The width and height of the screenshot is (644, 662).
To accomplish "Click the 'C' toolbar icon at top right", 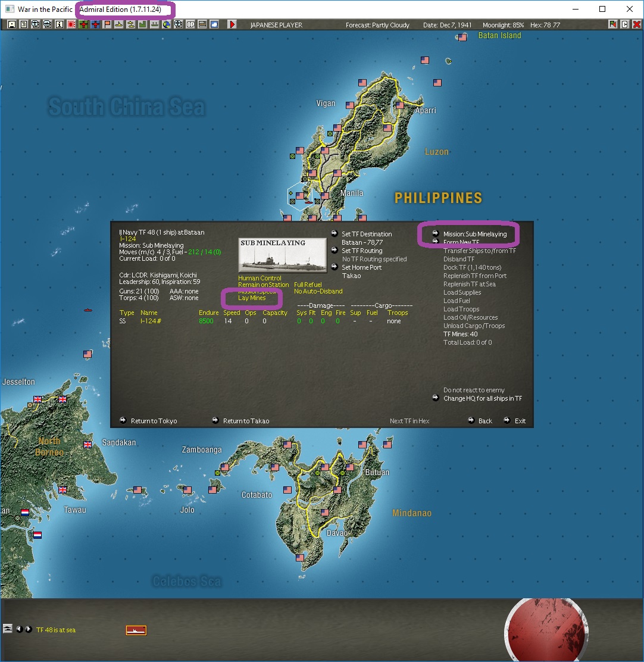I will coord(624,24).
